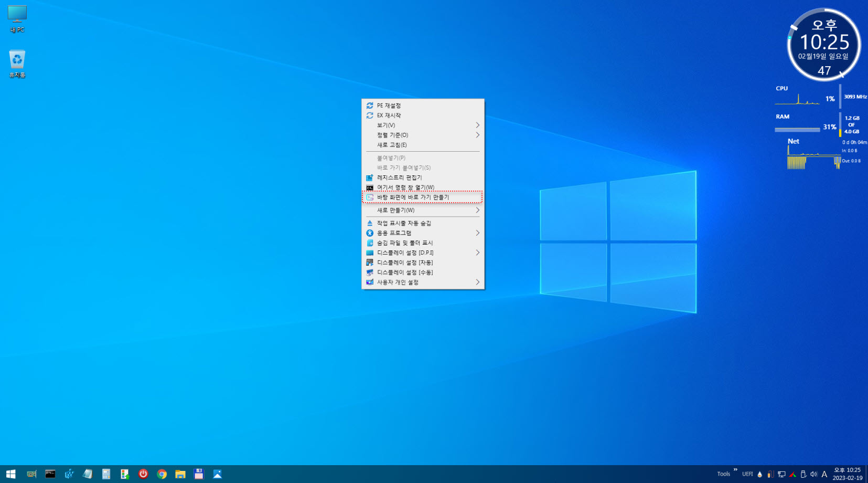Open the photo viewer taskbar icon
The width and height of the screenshot is (868, 483).
tap(218, 474)
